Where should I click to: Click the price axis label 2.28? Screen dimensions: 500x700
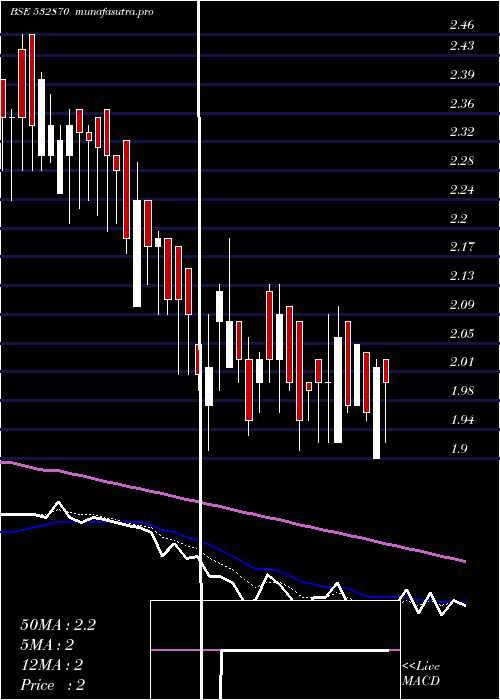point(462,161)
